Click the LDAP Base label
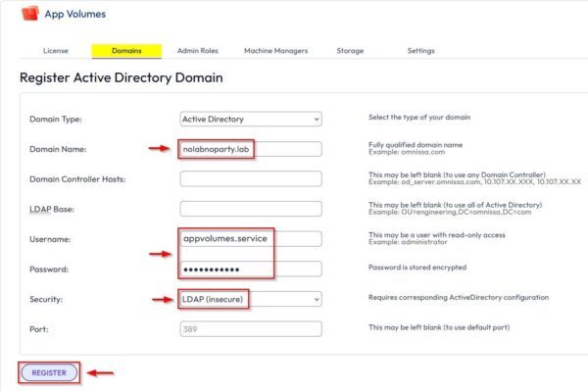This screenshot has height=391, width=588. click(52, 209)
